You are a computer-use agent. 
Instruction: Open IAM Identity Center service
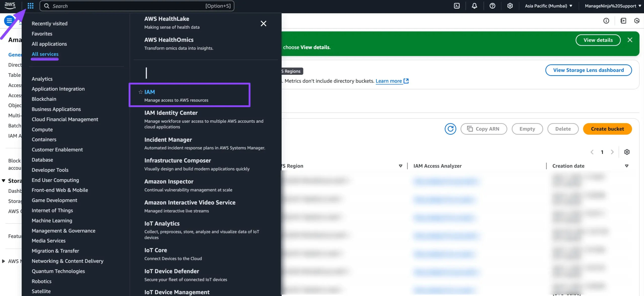(x=171, y=113)
